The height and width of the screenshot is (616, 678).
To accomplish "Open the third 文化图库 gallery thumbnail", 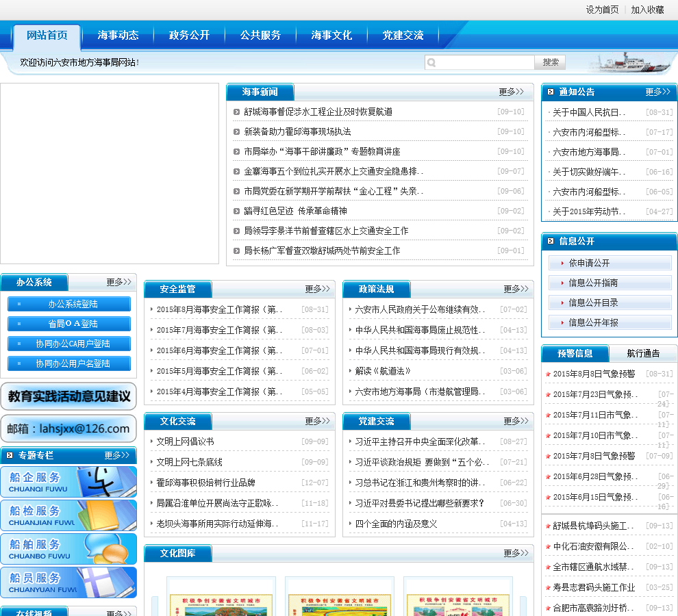I will click(x=458, y=597).
